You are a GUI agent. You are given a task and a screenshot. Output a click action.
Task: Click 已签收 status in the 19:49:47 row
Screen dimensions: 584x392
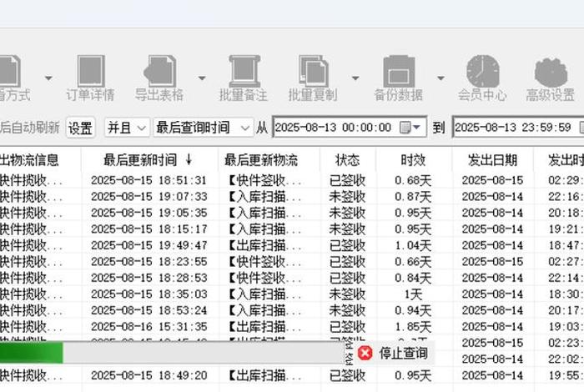pos(347,245)
